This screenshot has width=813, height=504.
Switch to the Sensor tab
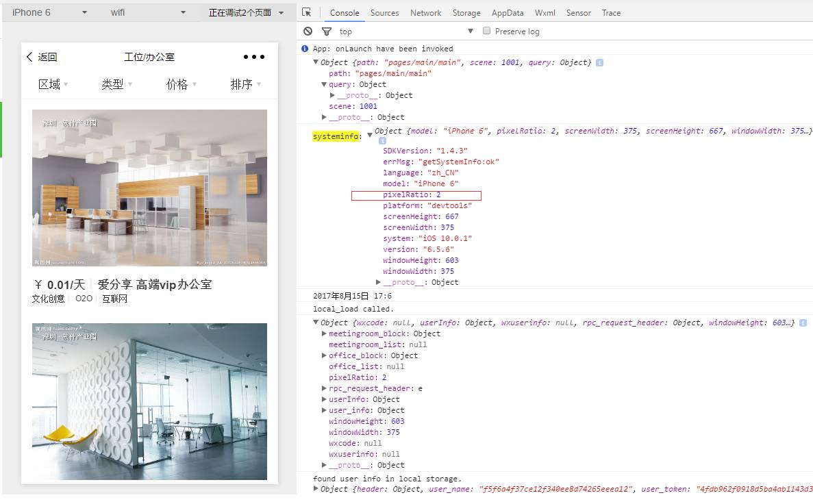(578, 13)
